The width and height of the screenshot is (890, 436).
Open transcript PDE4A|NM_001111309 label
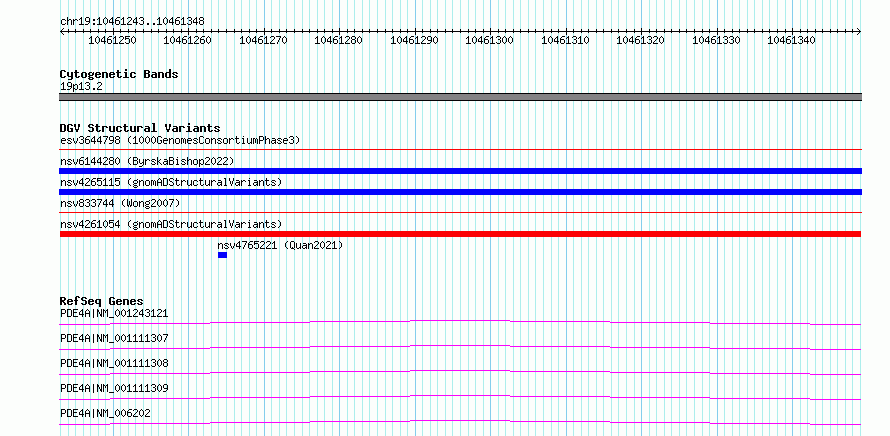click(114, 388)
